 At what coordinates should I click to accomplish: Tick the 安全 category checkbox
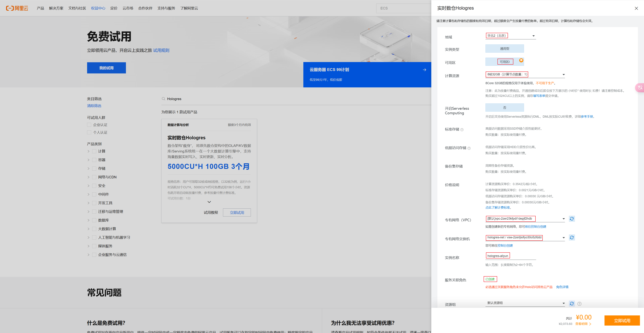(94, 186)
